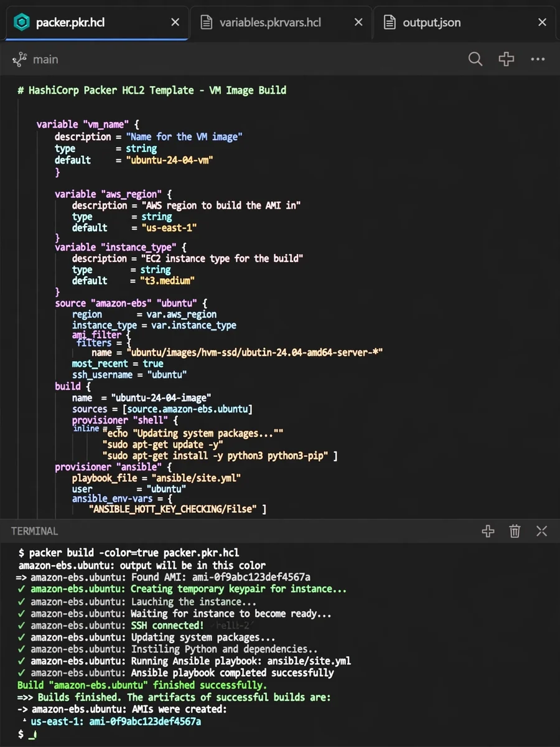Screen dimensions: 560x747
Task: Click Build "amazon-ebs.ubuntu" finished successfully line
Action: pyautogui.click(x=142, y=685)
